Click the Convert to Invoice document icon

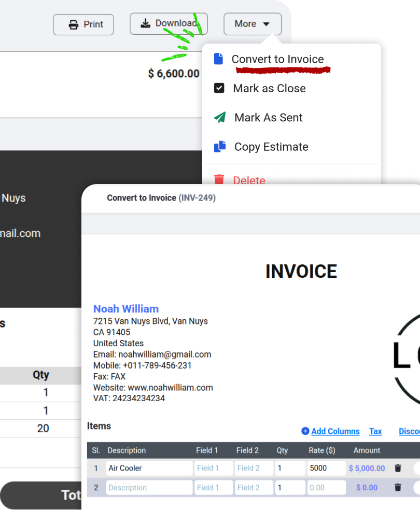tap(219, 59)
